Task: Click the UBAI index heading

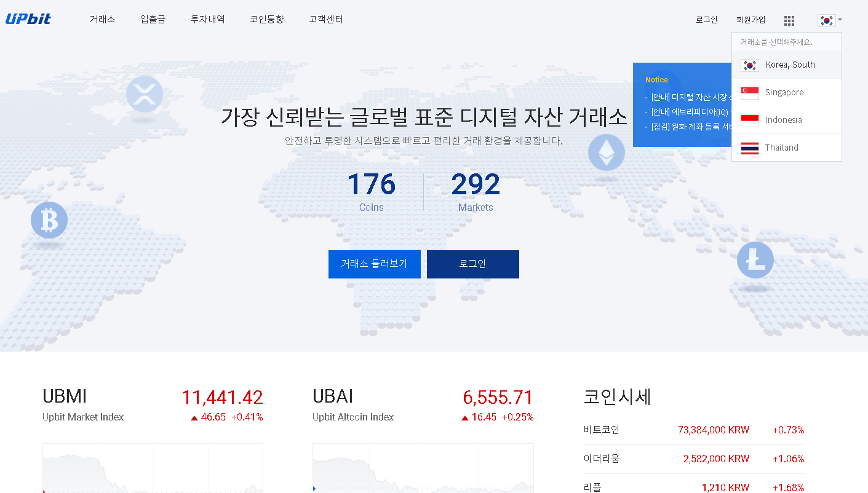Action: (333, 396)
